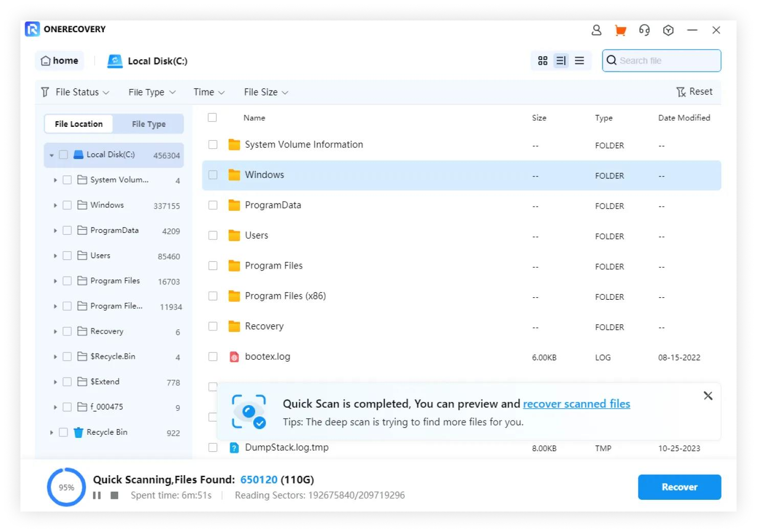Click the Local Disk(C:) drive icon
The image size is (757, 532).
[x=115, y=61]
